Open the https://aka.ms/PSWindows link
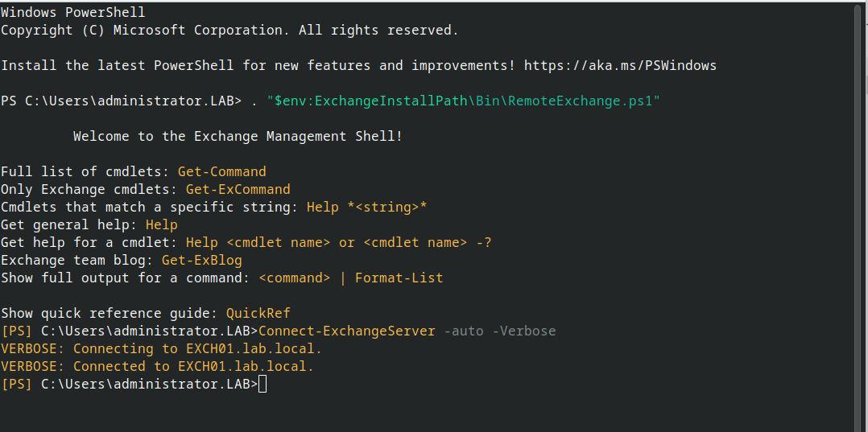The image size is (868, 432). click(620, 65)
